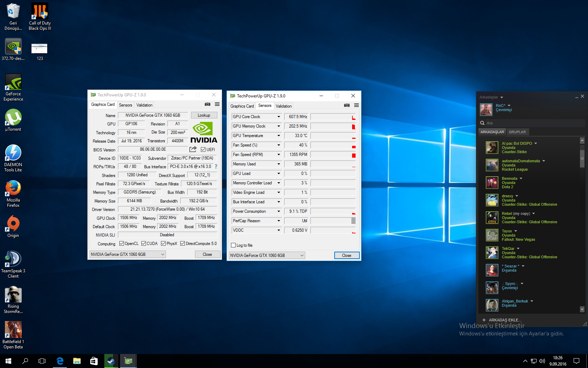This screenshot has height=368, width=588.
Task: Switch to Validation tab in left GPU-Z window
Action: [x=144, y=105]
